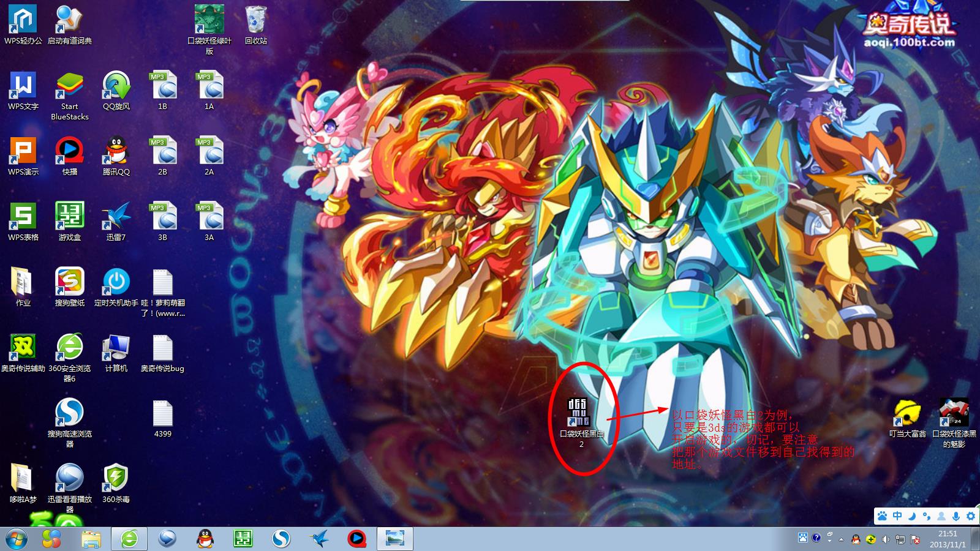Select the 口袋妖怪黑白2 game shortcut
980x551 pixels.
click(x=582, y=423)
